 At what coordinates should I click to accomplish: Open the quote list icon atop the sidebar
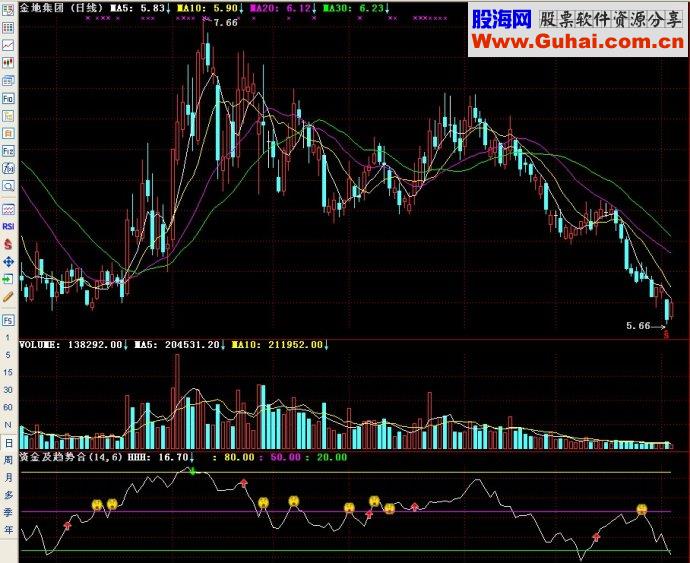pos(8,11)
